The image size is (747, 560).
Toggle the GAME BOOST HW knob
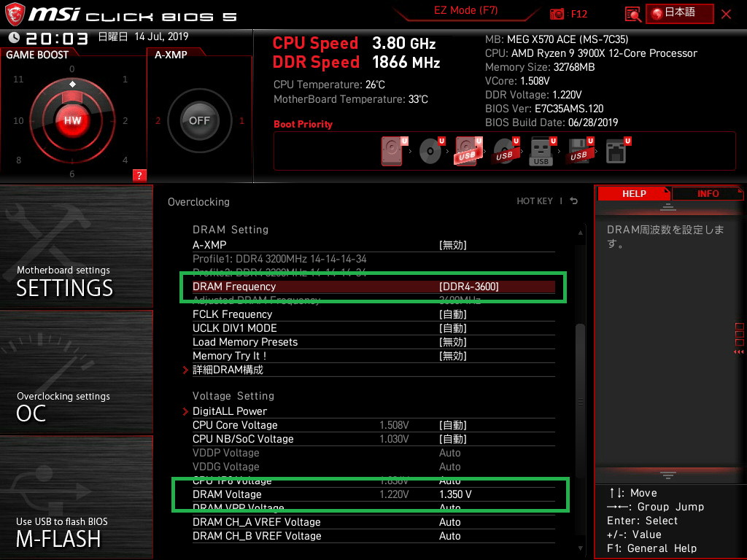pyautogui.click(x=72, y=120)
